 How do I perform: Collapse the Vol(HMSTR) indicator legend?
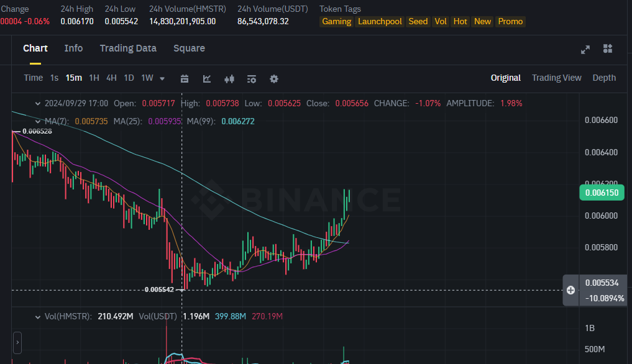click(37, 317)
